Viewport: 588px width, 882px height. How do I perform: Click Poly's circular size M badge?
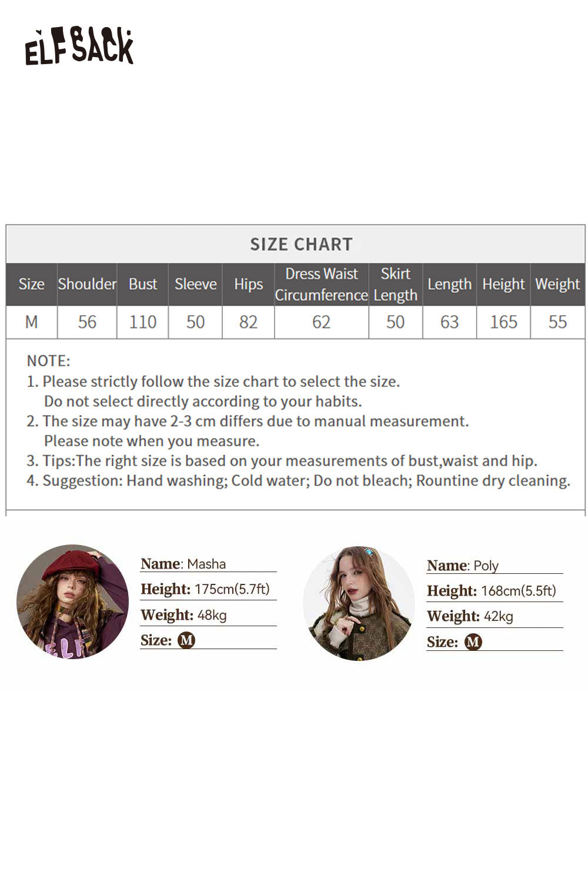(473, 642)
